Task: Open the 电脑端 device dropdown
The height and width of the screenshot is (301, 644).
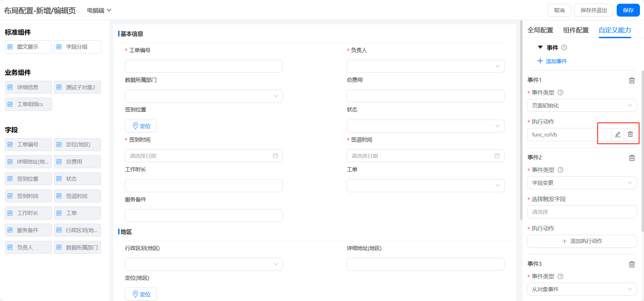Action: point(99,10)
